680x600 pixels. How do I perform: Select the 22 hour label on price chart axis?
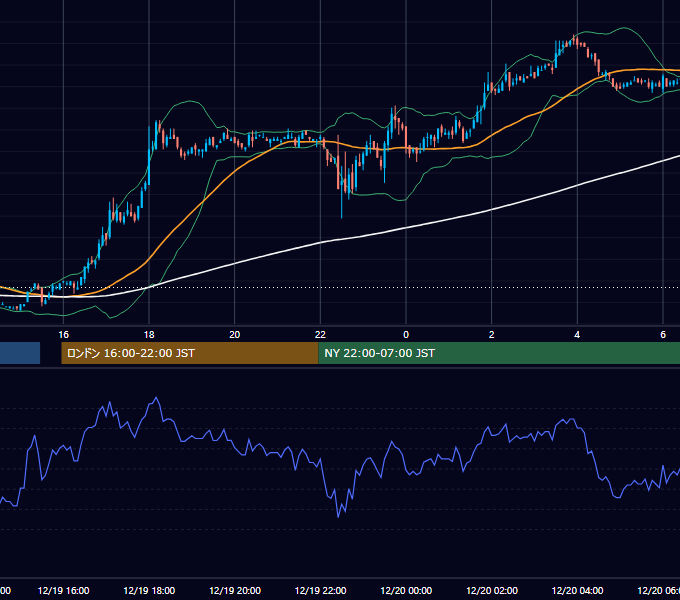pyautogui.click(x=320, y=335)
